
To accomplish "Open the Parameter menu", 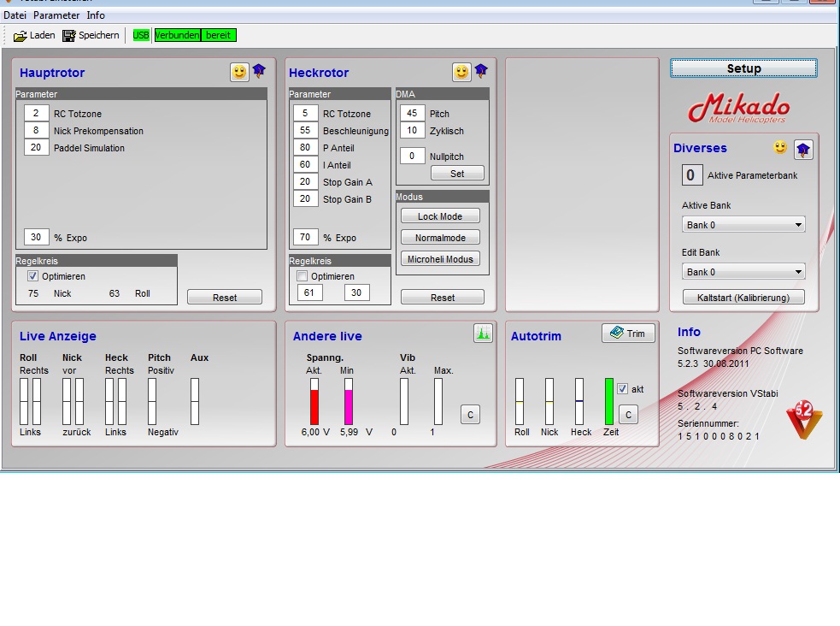I will [x=56, y=15].
